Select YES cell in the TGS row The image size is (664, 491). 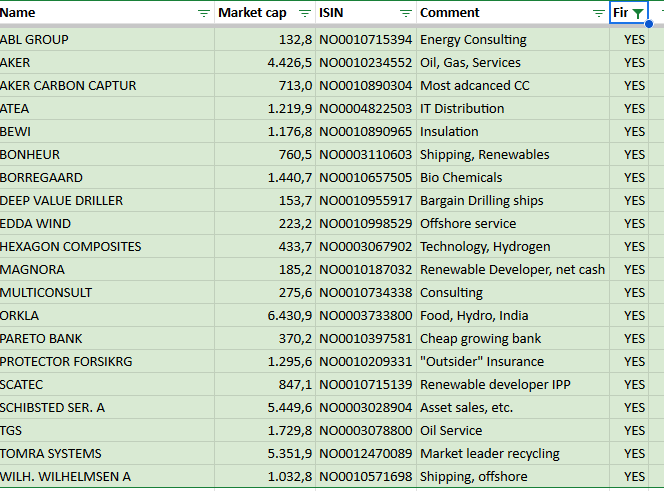coord(634,431)
